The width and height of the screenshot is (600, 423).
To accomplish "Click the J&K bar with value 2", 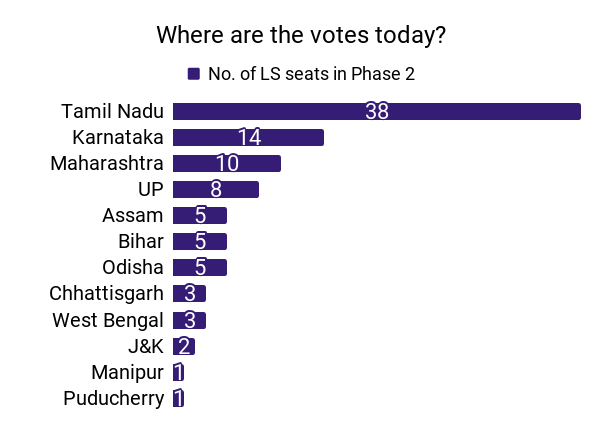I will coord(184,346).
